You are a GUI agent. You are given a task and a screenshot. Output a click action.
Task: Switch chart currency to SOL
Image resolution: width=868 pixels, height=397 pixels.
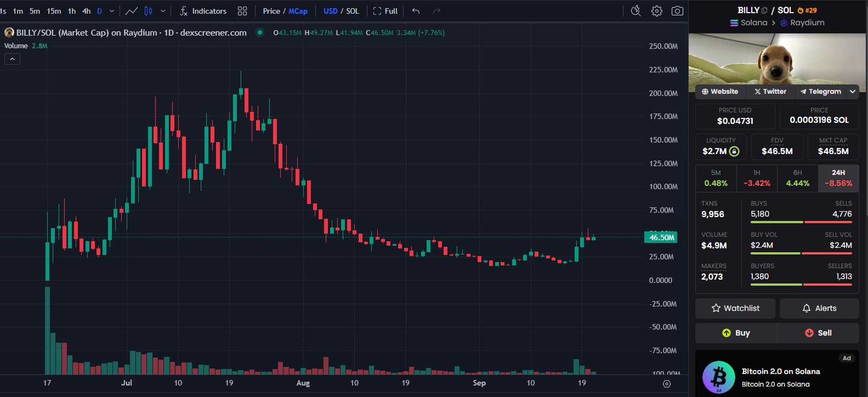[x=353, y=11]
